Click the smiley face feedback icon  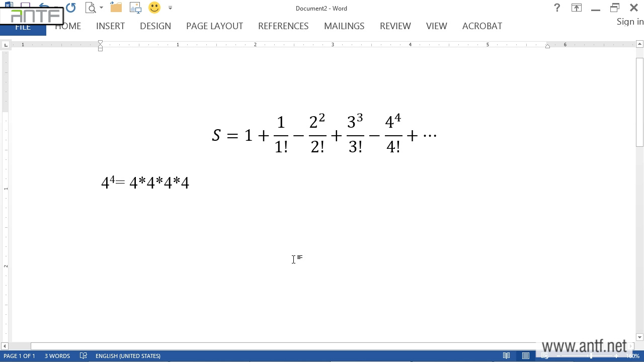154,8
